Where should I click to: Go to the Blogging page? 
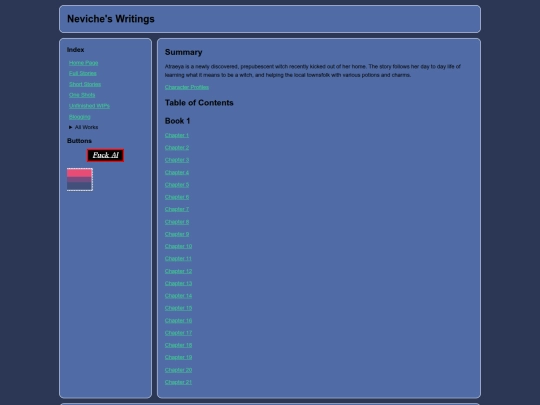80,117
